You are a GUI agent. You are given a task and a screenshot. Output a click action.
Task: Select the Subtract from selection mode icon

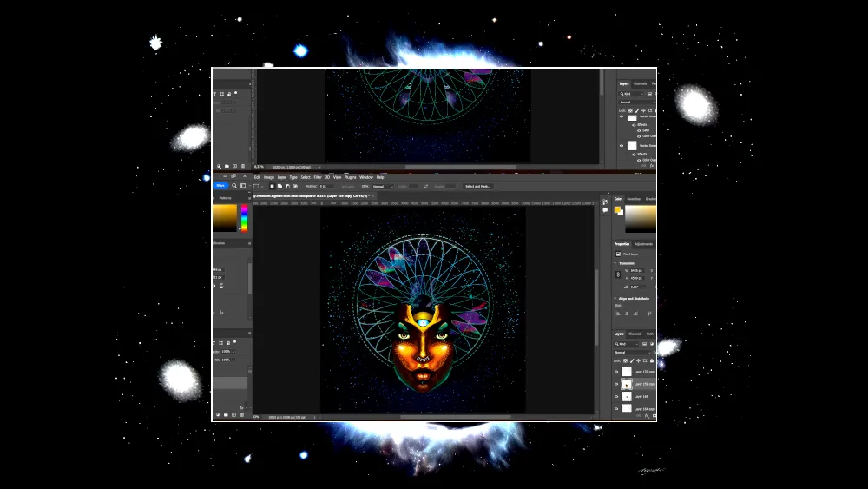[x=287, y=186]
